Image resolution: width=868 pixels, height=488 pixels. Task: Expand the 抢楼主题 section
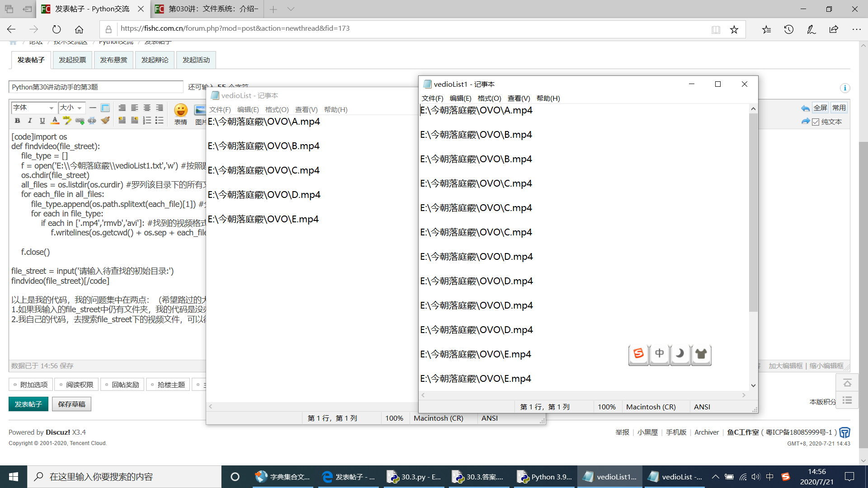168,385
